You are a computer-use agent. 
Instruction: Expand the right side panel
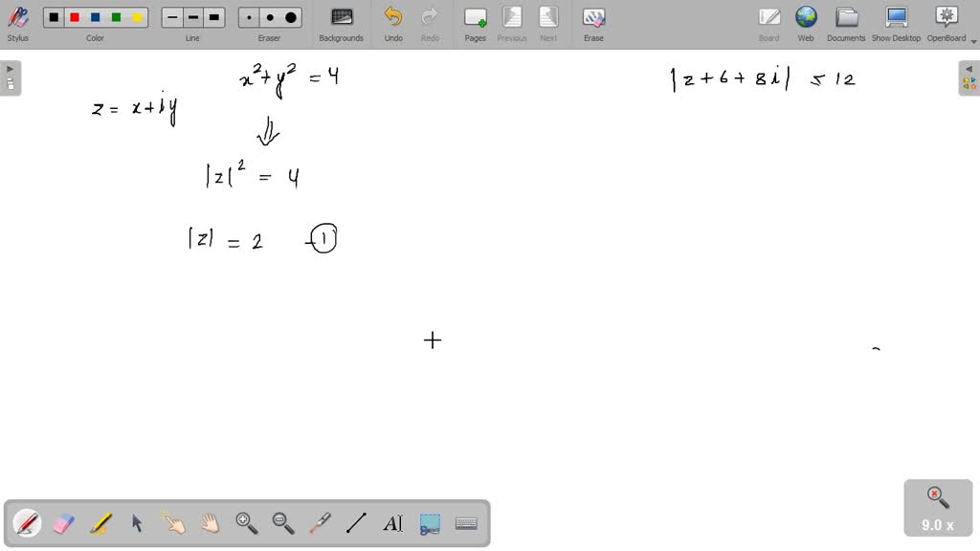[x=969, y=68]
